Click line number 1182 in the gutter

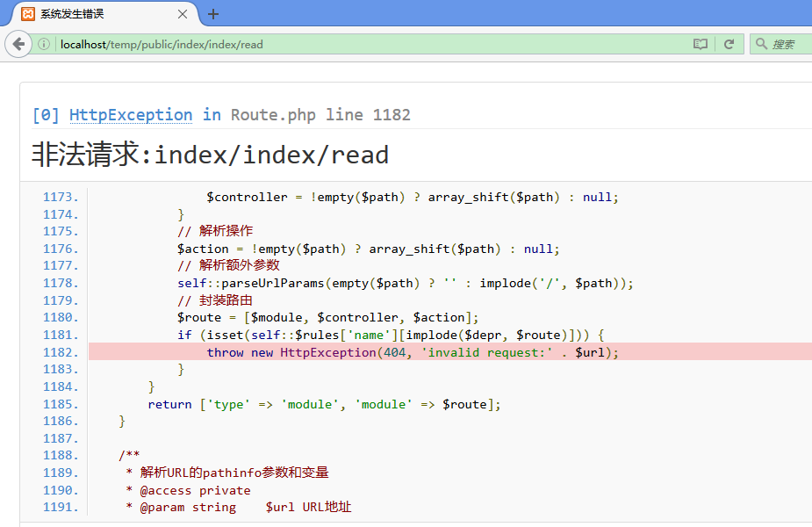click(x=61, y=352)
